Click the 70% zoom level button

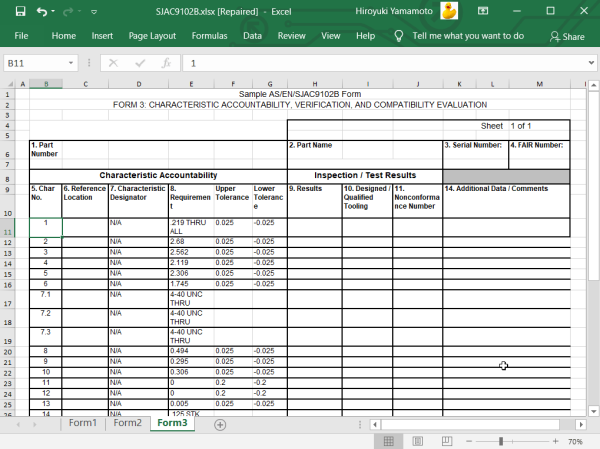click(576, 441)
